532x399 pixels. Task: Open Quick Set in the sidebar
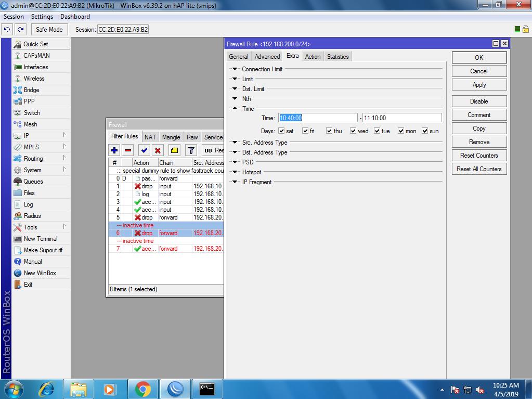pos(41,44)
